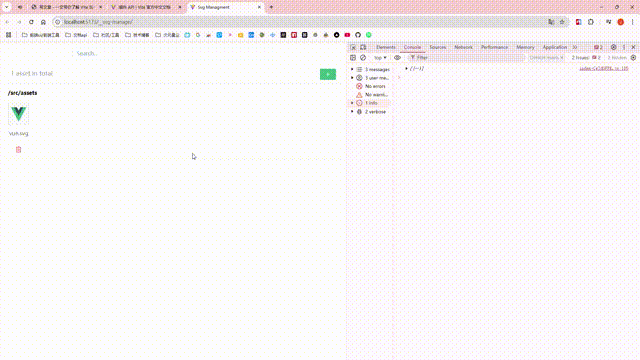Open the first bookmarks bar folder
The image size is (640, 360).
point(40,35)
